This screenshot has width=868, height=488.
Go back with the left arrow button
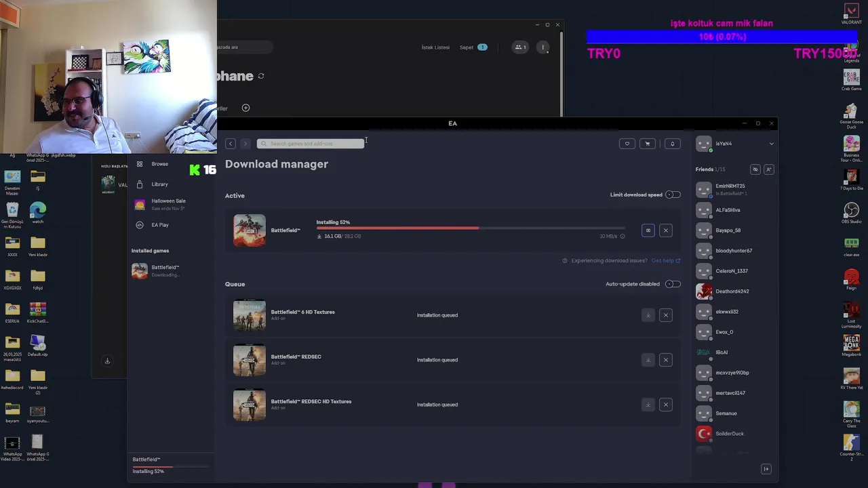(x=231, y=144)
